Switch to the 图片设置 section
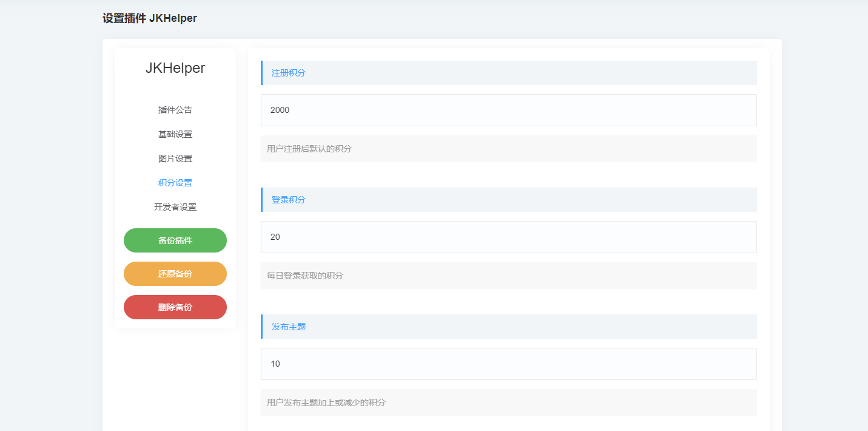Image resolution: width=868 pixels, height=431 pixels. 175,158
